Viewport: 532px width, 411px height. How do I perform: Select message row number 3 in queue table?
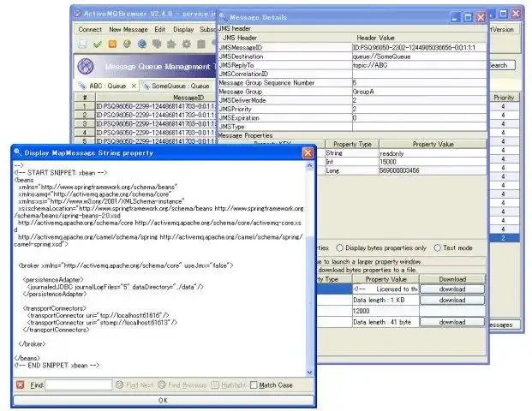click(x=146, y=124)
